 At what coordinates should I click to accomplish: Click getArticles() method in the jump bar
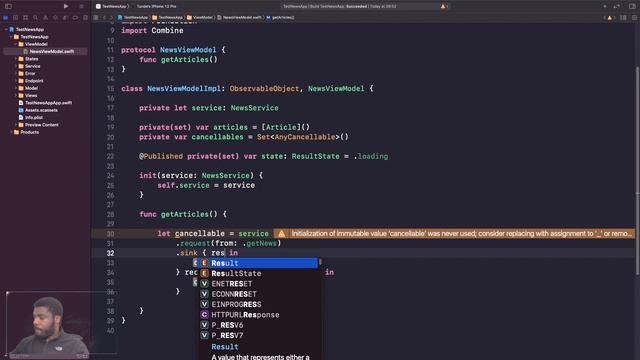point(280,18)
